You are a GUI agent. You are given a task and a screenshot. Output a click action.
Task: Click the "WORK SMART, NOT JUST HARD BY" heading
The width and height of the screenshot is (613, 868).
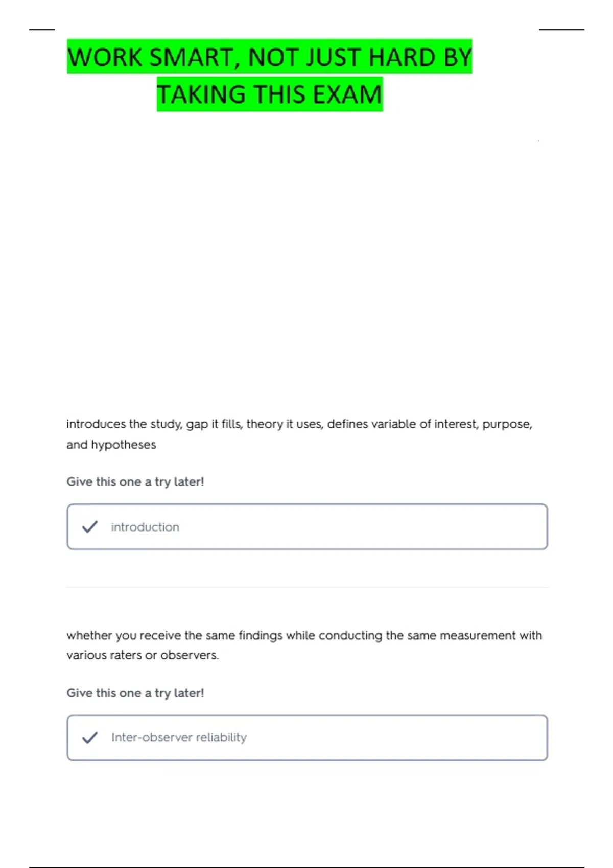270,57
